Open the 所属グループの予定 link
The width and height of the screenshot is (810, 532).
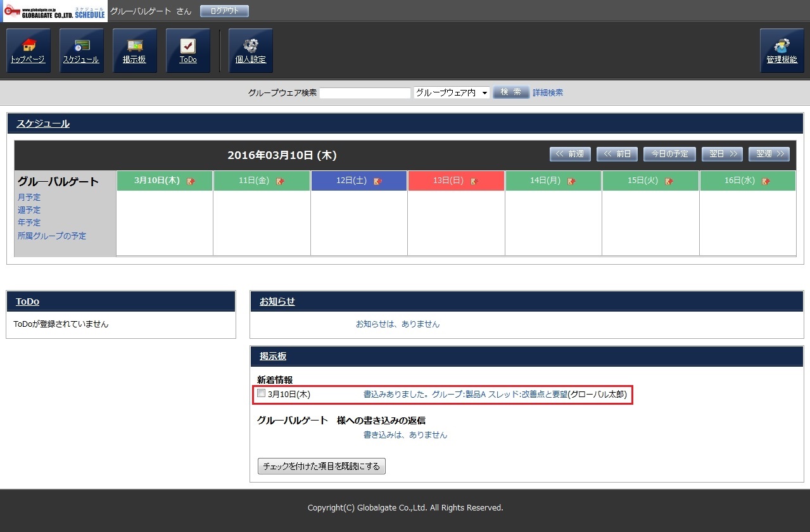pyautogui.click(x=52, y=236)
